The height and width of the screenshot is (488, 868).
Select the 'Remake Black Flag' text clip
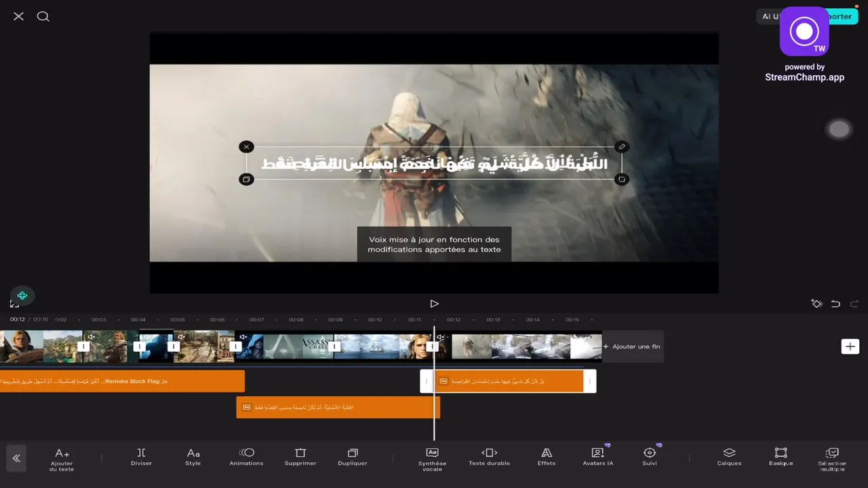[122, 381]
